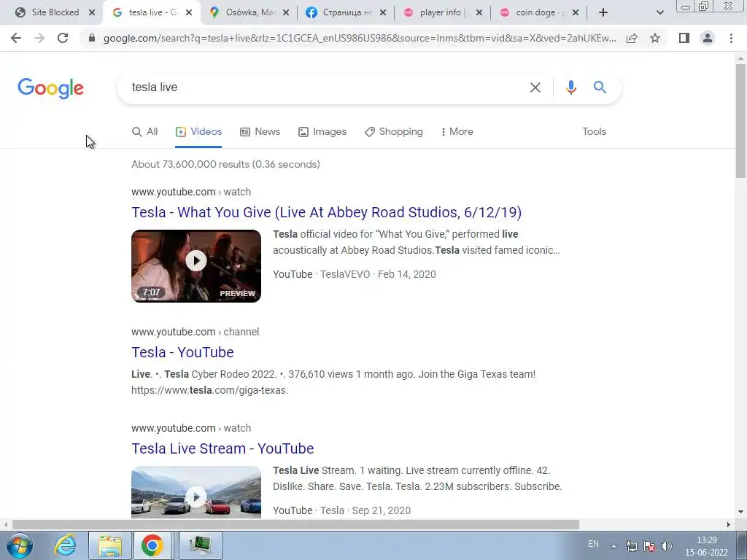Open Windows Explorer from the taskbar

point(110,545)
